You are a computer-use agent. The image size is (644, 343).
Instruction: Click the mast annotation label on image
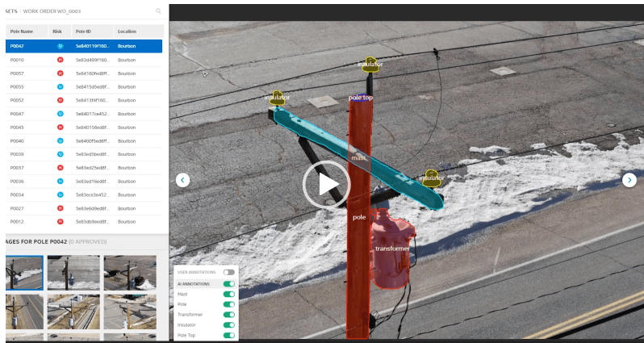click(x=358, y=157)
